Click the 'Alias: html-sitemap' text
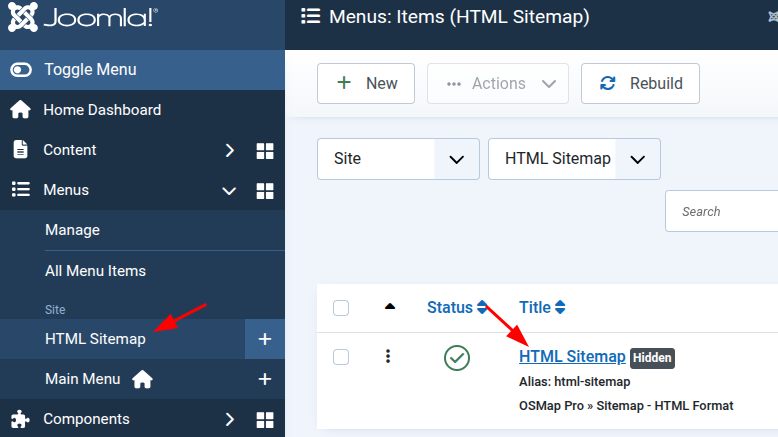 pos(575,382)
